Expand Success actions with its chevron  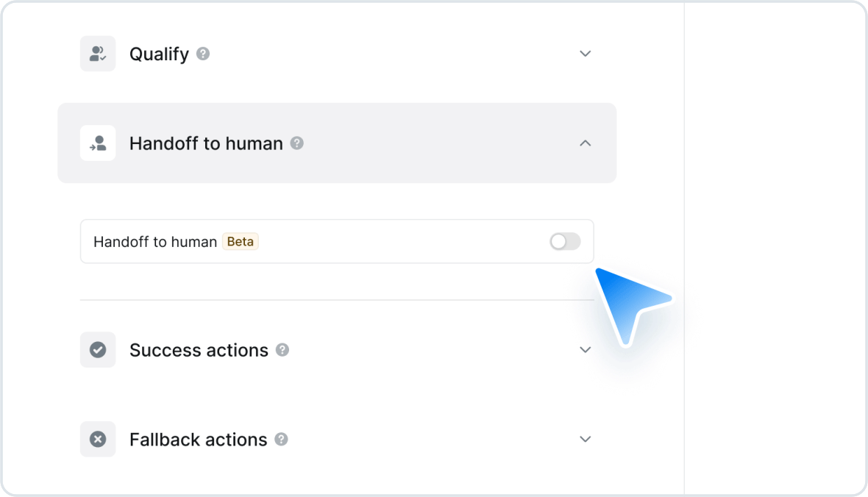point(585,350)
